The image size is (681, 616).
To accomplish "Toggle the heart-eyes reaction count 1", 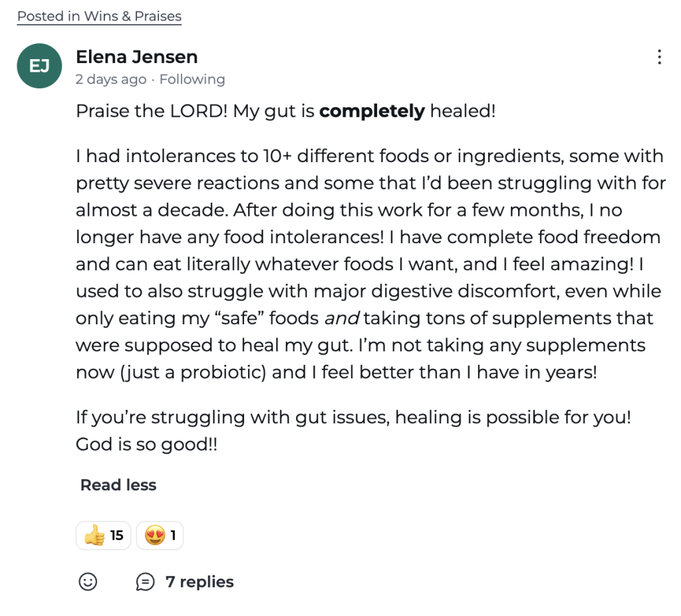I will click(x=173, y=536).
